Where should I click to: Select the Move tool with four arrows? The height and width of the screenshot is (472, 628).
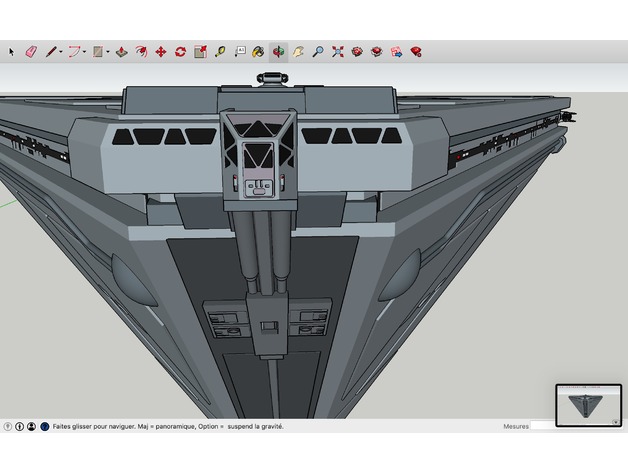pyautogui.click(x=161, y=52)
